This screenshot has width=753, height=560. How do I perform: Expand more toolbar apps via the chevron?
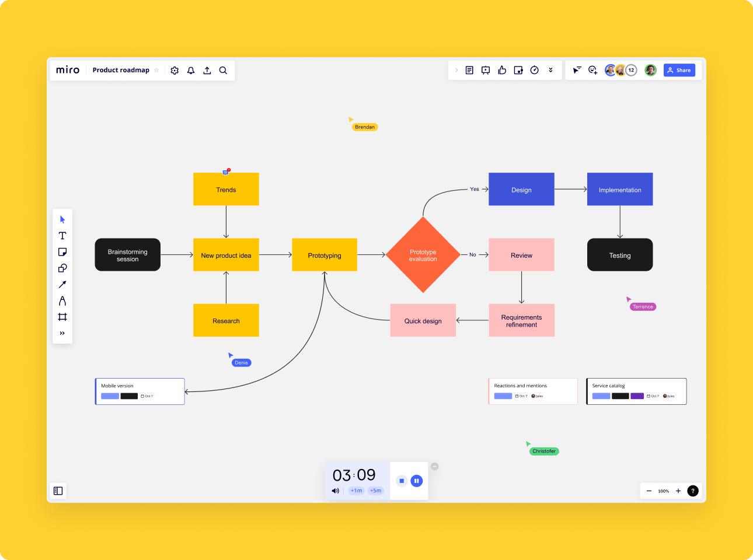550,69
